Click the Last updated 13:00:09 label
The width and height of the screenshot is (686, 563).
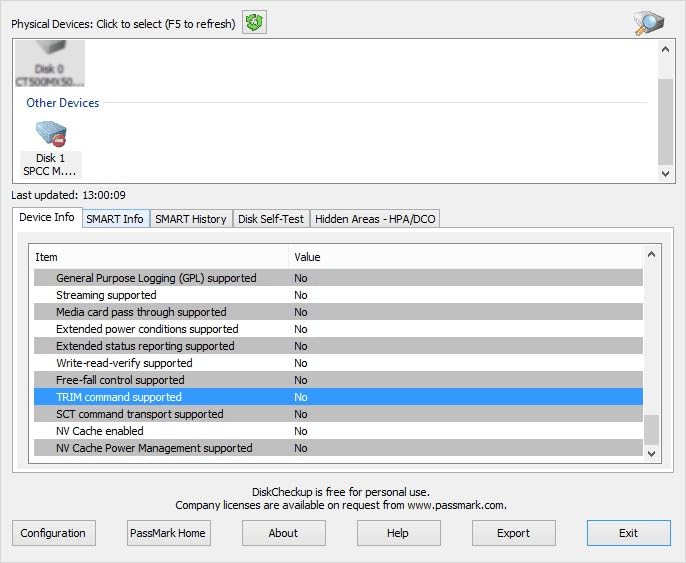click(x=68, y=195)
